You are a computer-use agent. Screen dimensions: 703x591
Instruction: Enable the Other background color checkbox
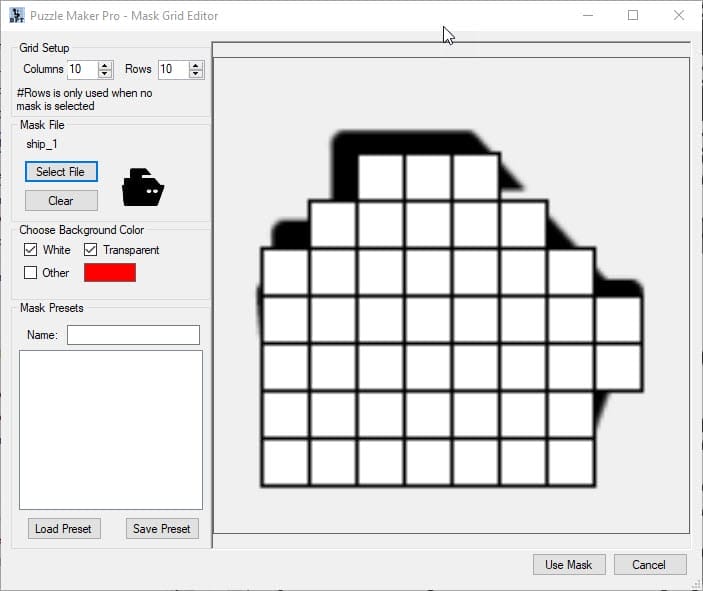click(x=30, y=272)
